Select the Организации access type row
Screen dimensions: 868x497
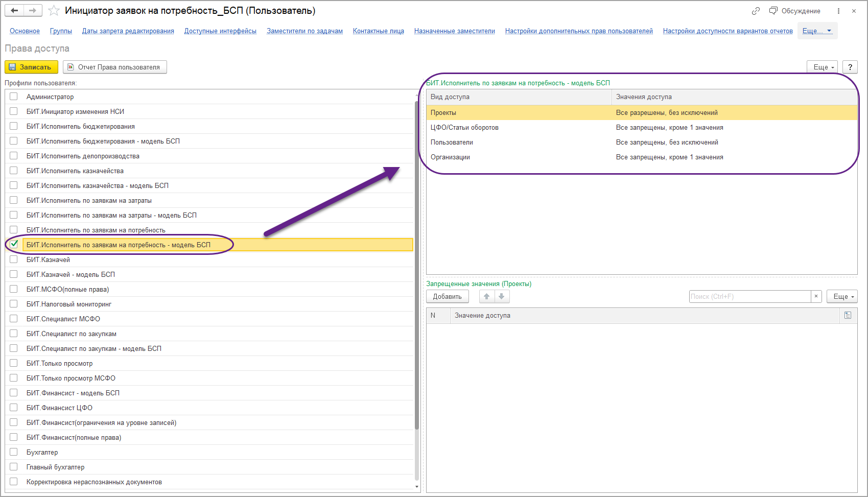[642, 157]
